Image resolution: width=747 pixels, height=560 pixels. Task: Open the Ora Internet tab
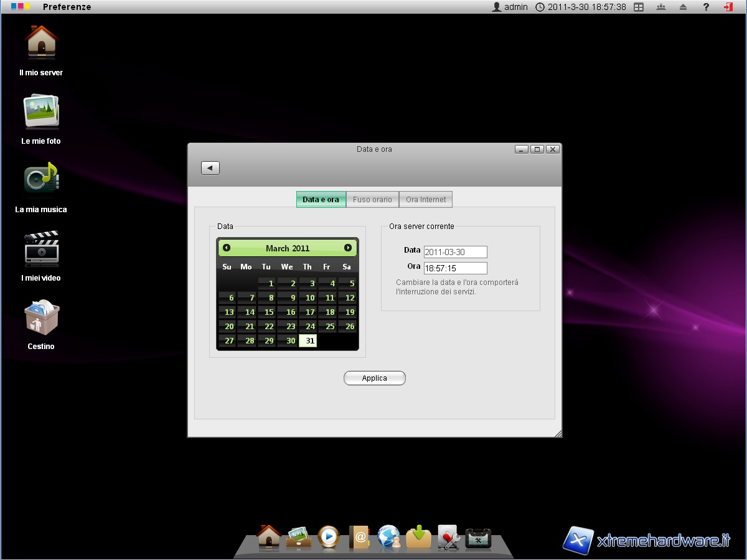tap(426, 200)
